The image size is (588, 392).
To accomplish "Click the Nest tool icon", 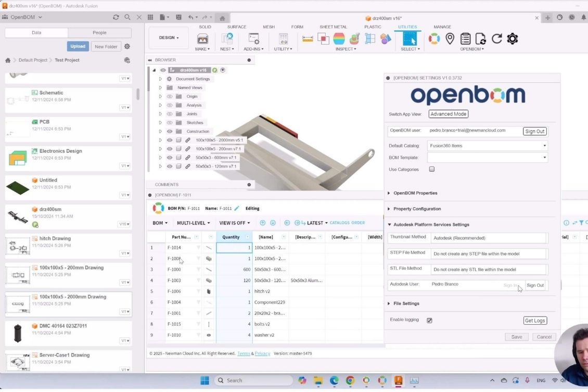I will (x=227, y=39).
